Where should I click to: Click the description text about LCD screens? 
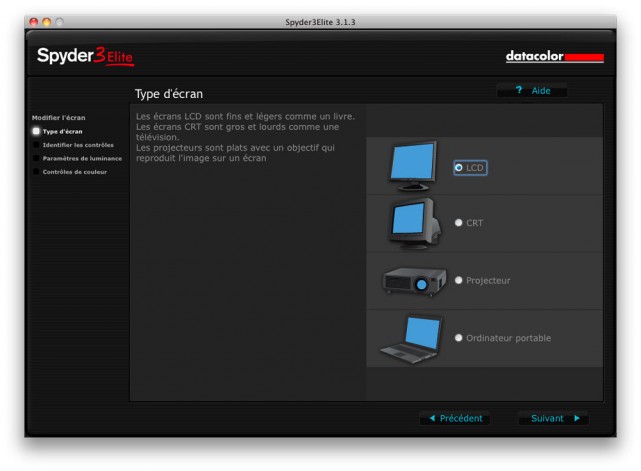point(245,137)
